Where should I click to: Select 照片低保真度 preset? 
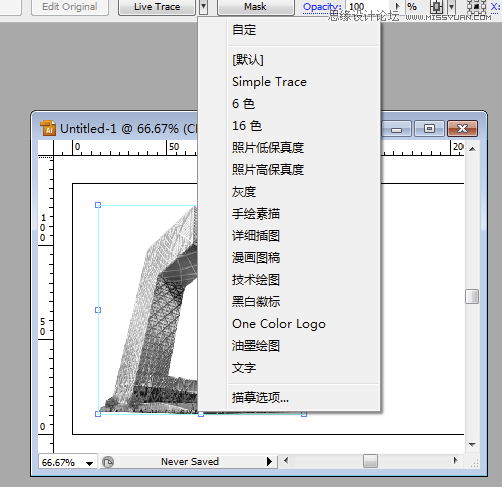289,148
